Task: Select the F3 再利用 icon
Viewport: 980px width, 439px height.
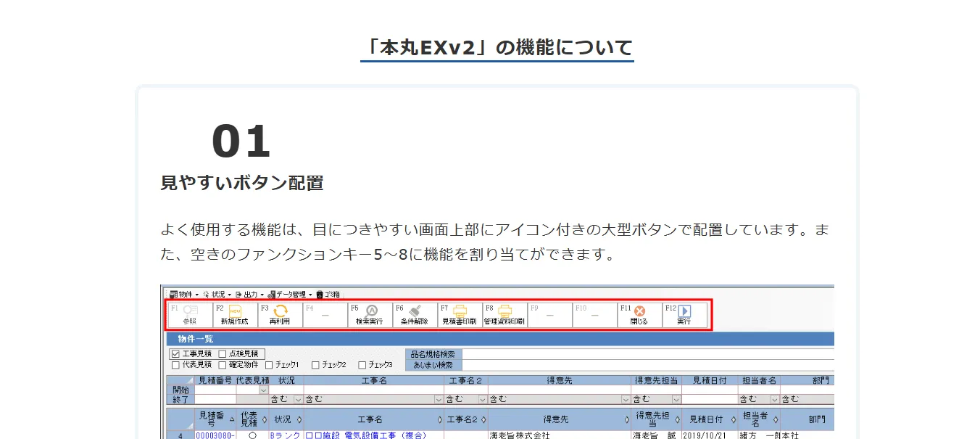Action: point(278,314)
